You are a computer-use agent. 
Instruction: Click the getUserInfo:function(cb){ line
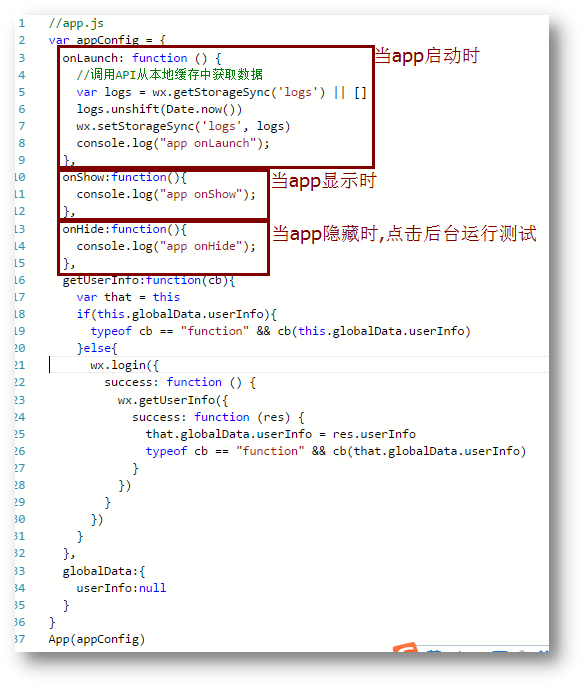pos(148,281)
